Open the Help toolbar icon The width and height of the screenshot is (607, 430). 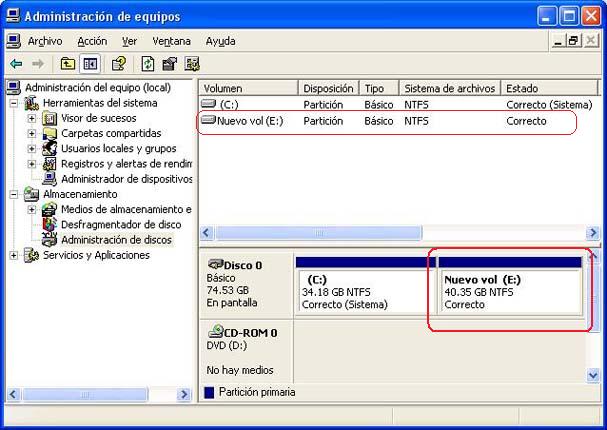pos(118,63)
